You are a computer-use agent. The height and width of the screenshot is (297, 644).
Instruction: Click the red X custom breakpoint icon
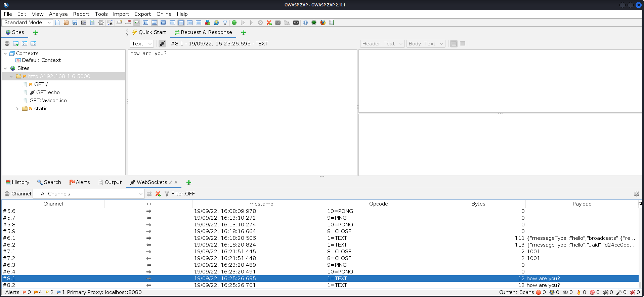pos(269,23)
